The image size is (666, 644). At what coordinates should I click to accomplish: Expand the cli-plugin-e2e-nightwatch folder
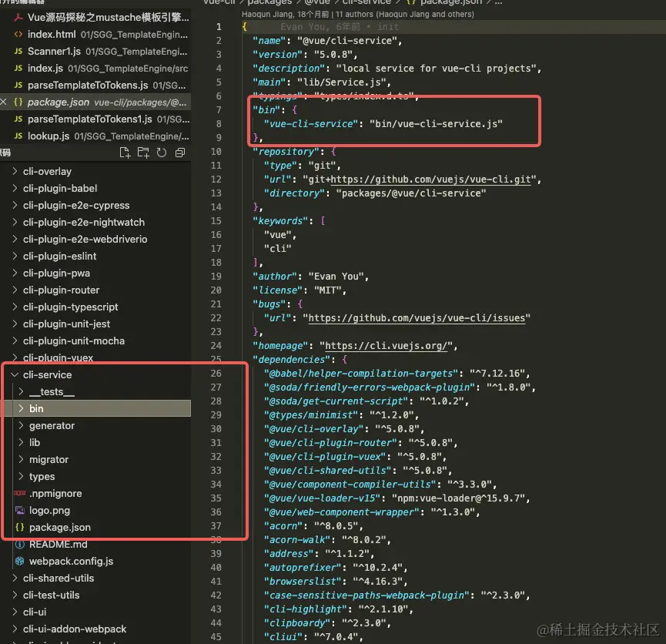click(x=95, y=223)
